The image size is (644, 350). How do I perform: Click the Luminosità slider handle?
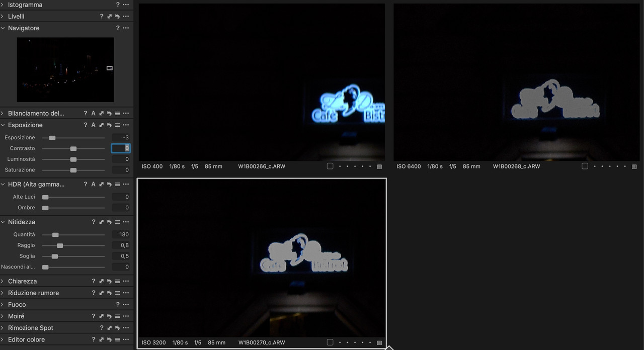[73, 159]
